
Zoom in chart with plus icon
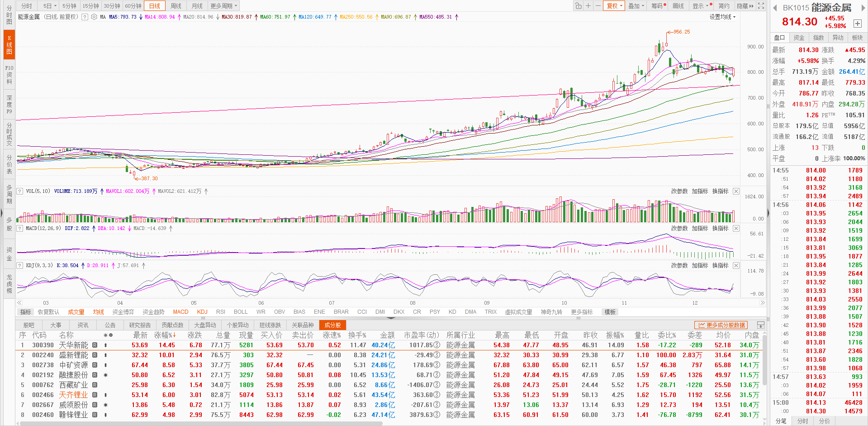pos(588,6)
